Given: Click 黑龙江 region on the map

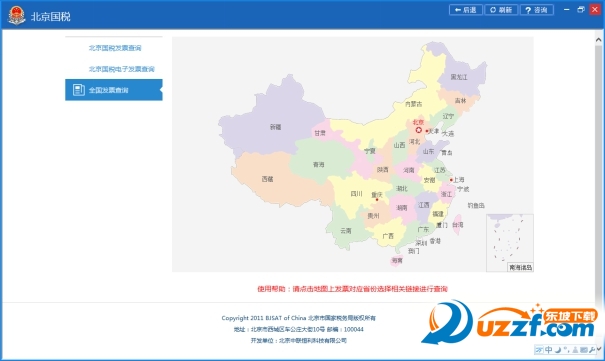Looking at the screenshot, I should click(459, 77).
